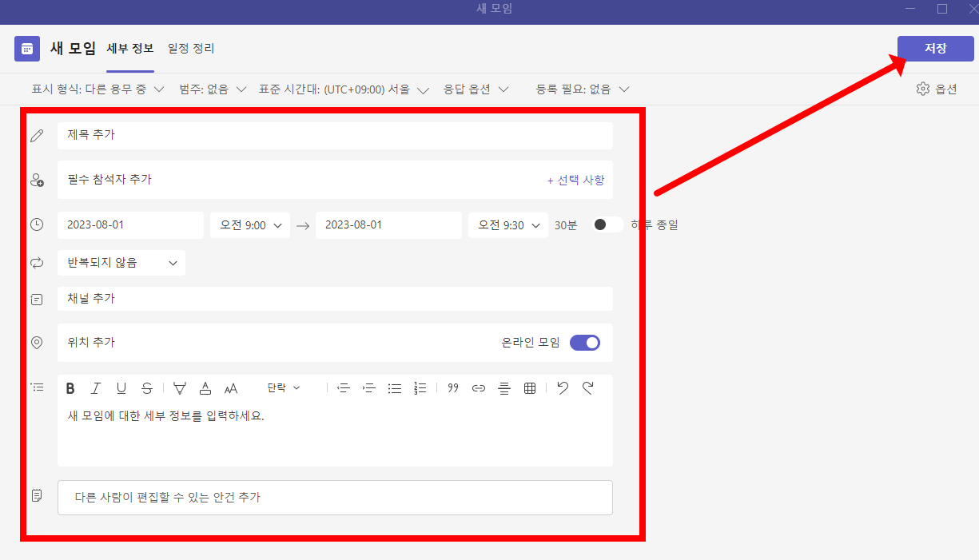Insert a horizontal rule
979x560 pixels.
click(504, 388)
